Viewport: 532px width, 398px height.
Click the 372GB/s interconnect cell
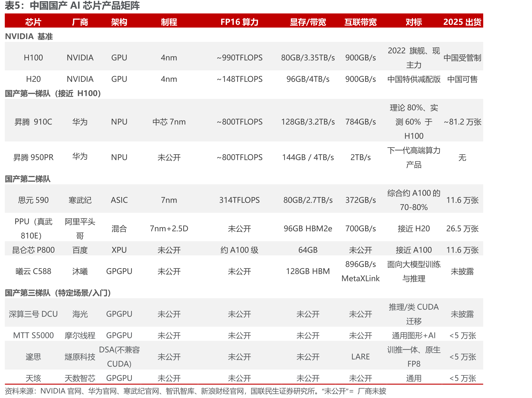point(360,200)
